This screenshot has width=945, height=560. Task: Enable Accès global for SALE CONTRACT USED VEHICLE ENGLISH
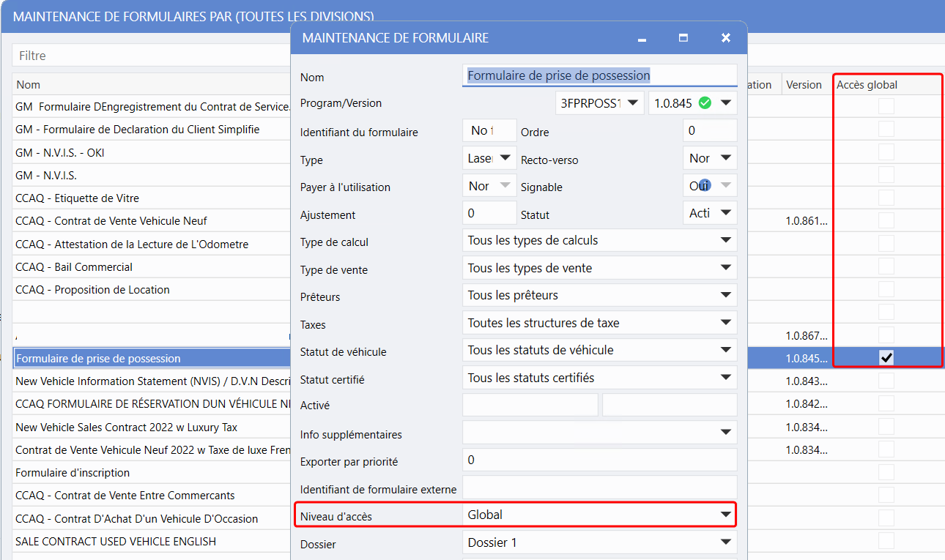pos(886,541)
